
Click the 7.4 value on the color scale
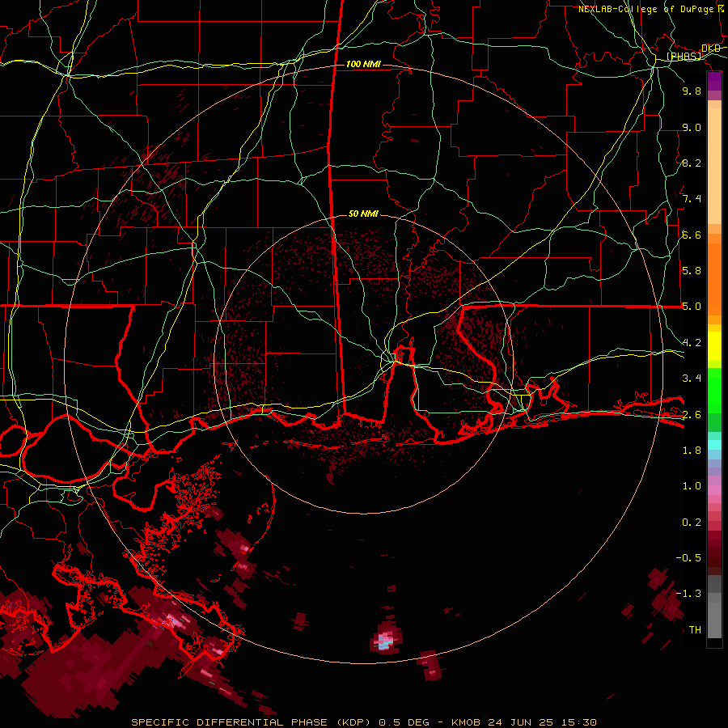point(692,199)
